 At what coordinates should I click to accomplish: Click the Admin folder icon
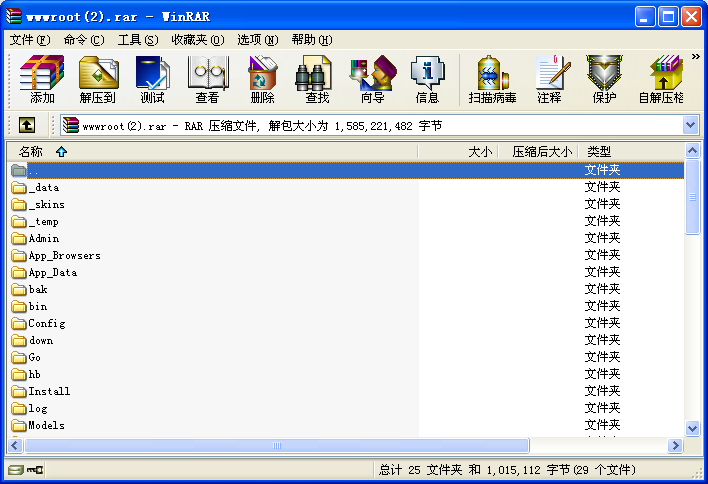pyautogui.click(x=19, y=238)
